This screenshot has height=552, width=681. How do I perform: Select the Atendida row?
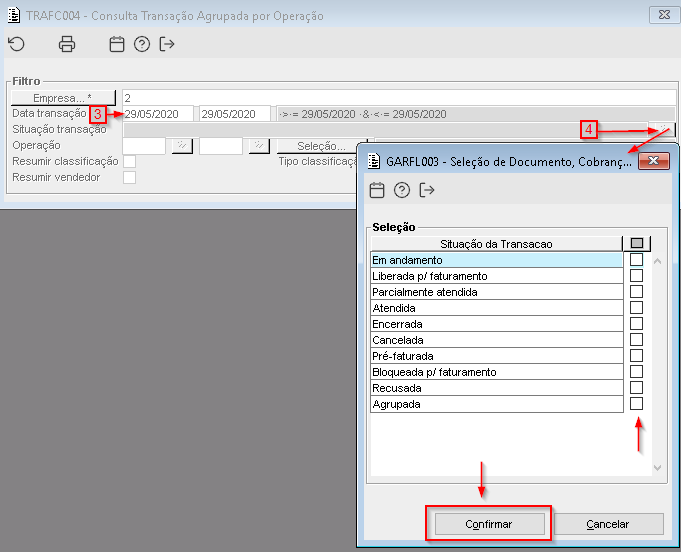coord(496,308)
